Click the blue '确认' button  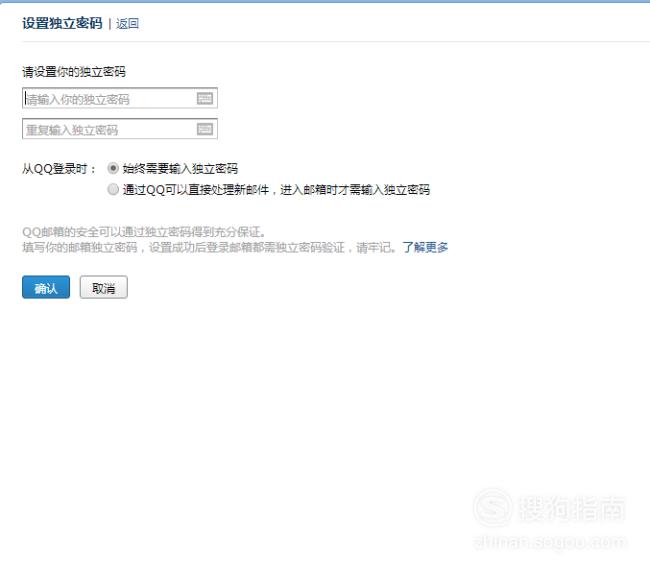click(46, 287)
